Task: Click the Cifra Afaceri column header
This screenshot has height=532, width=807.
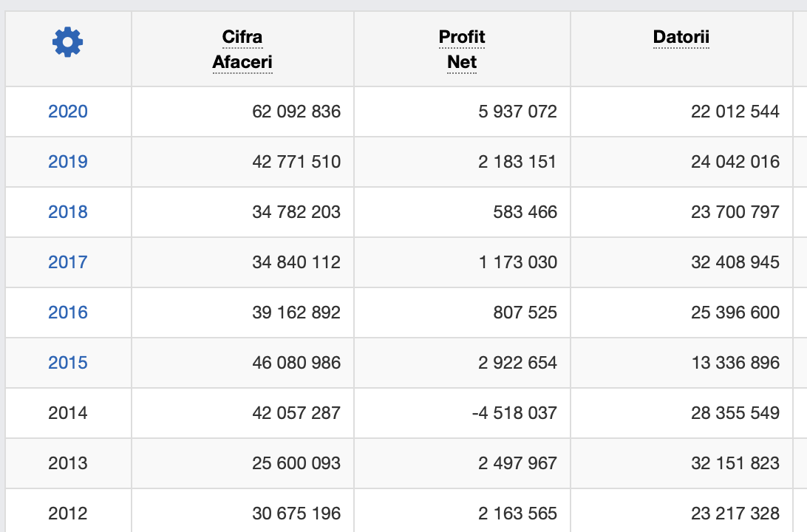Action: tap(242, 50)
